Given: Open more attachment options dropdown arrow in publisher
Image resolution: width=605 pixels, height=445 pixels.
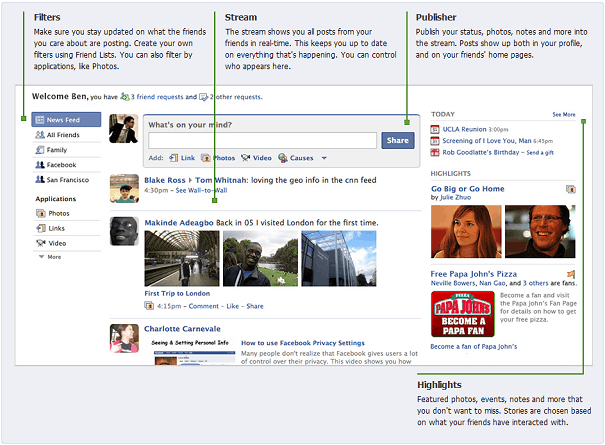Looking at the screenshot, I should tap(324, 158).
